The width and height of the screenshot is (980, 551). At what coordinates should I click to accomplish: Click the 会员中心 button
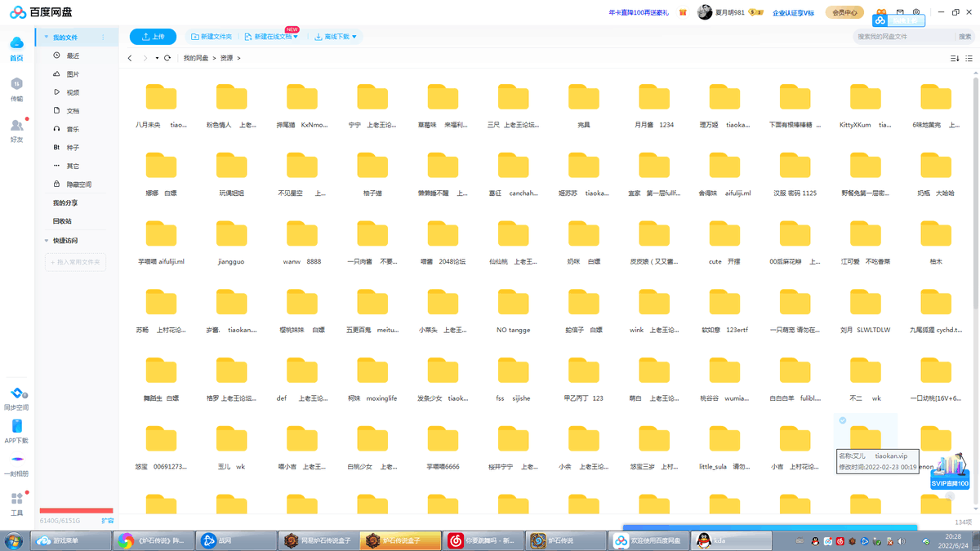(x=844, y=12)
